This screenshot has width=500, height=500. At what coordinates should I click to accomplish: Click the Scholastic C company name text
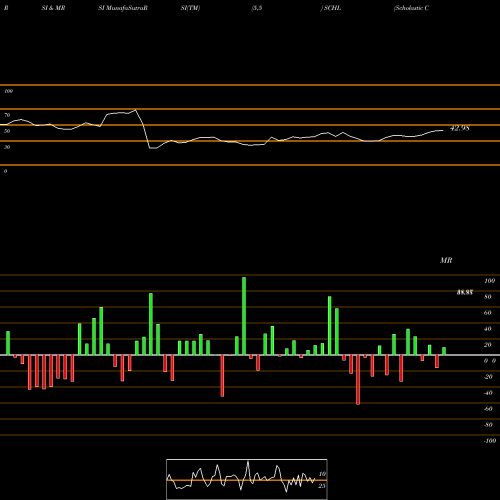411,8
